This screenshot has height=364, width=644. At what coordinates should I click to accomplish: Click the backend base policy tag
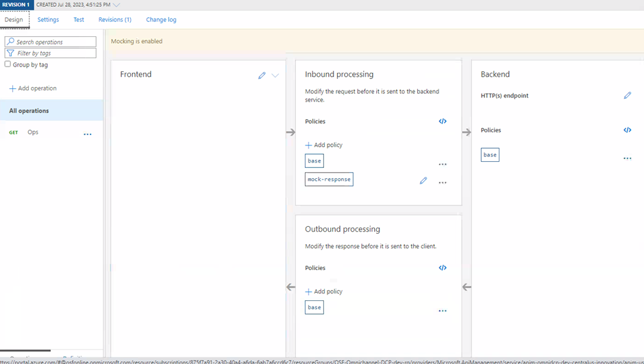(490, 155)
